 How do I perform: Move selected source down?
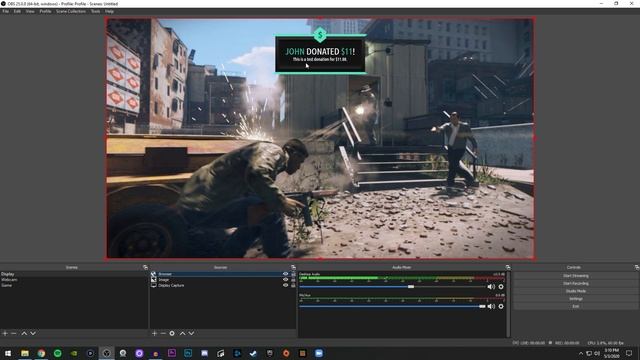tap(191, 333)
